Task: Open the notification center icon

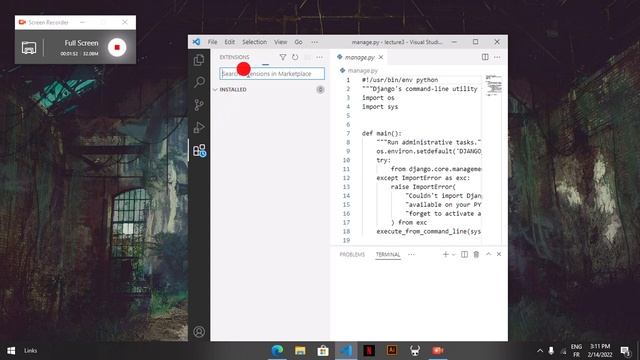Action: click(x=625, y=351)
